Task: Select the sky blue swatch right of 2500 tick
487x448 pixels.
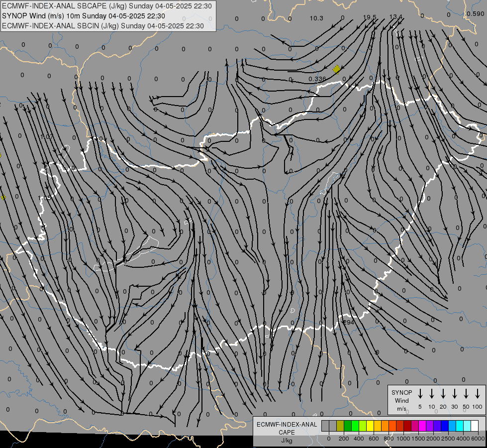Action: (x=452, y=426)
